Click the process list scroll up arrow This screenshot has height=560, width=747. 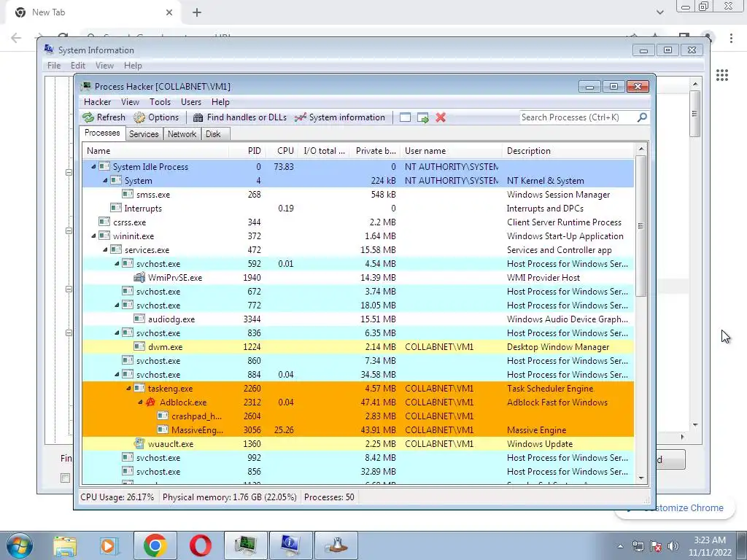(640, 149)
